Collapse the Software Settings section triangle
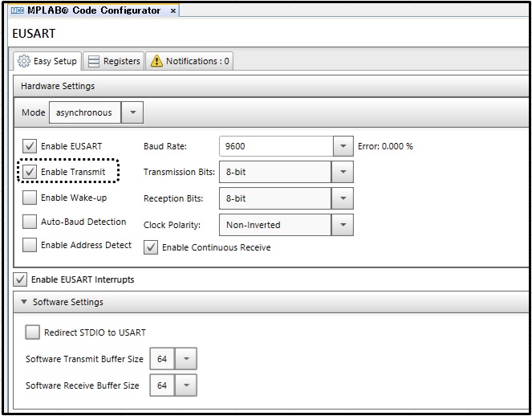532x416 pixels. pos(24,301)
